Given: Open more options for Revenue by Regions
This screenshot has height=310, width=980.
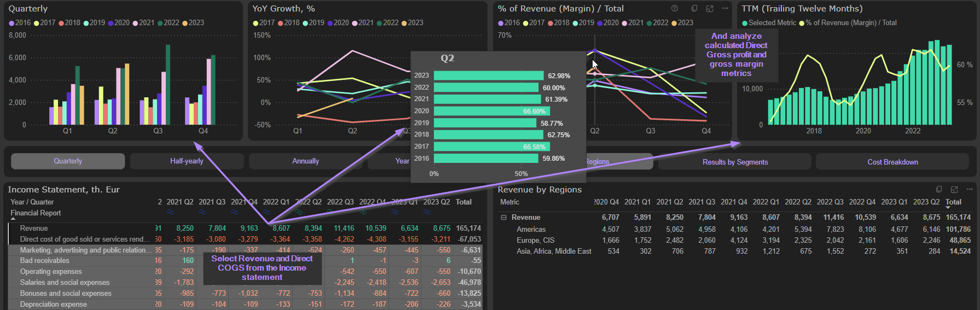Looking at the screenshot, I should (x=970, y=189).
